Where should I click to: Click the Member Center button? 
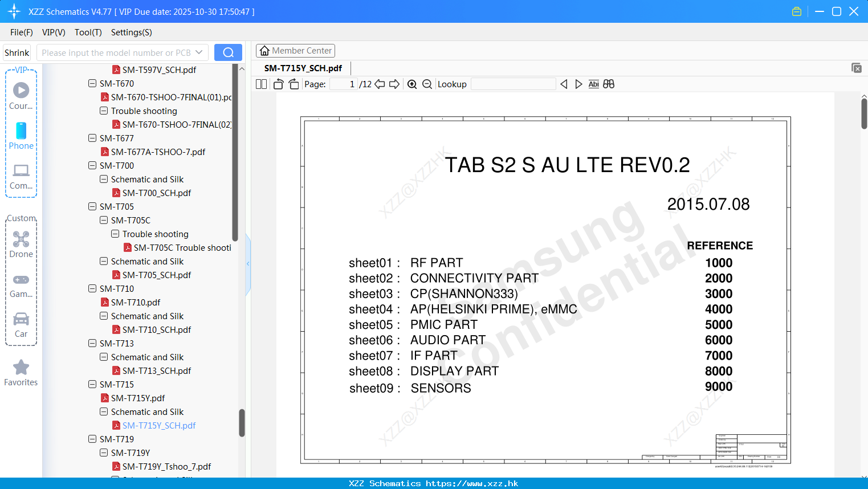(x=295, y=51)
